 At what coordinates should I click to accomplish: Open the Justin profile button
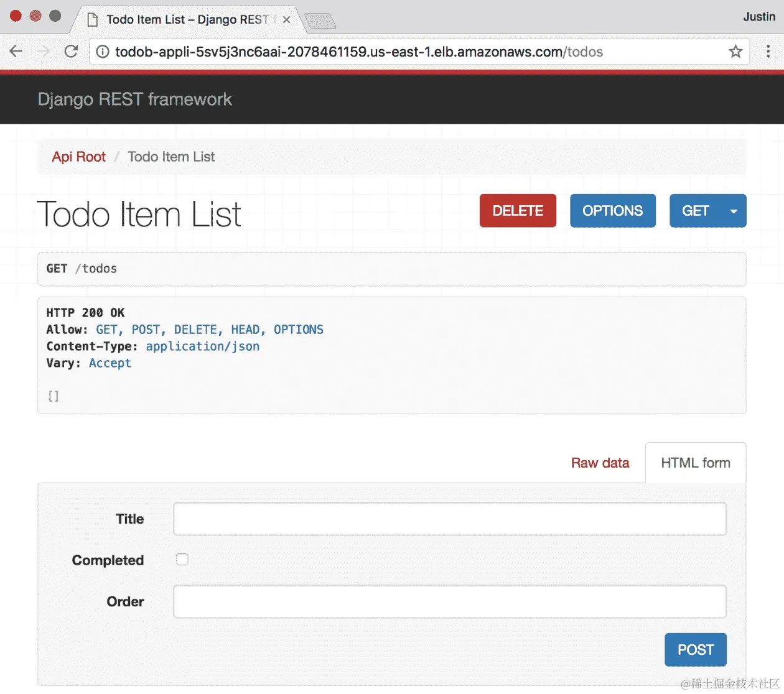(759, 17)
